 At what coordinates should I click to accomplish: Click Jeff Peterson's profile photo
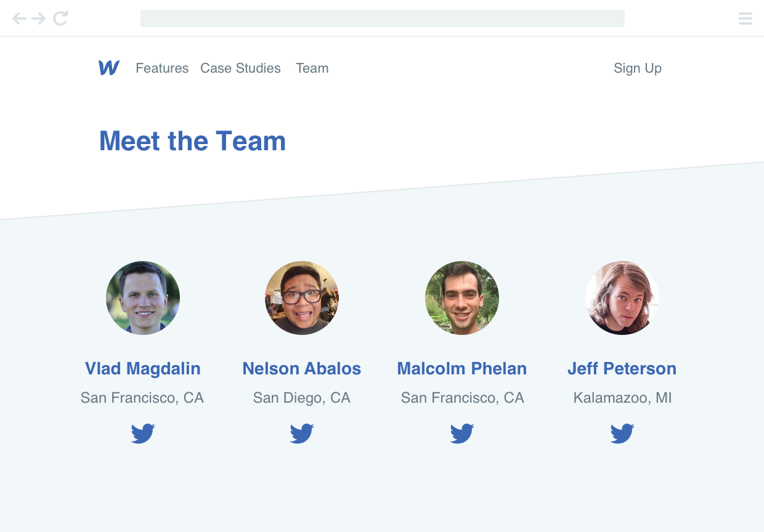coord(622,298)
